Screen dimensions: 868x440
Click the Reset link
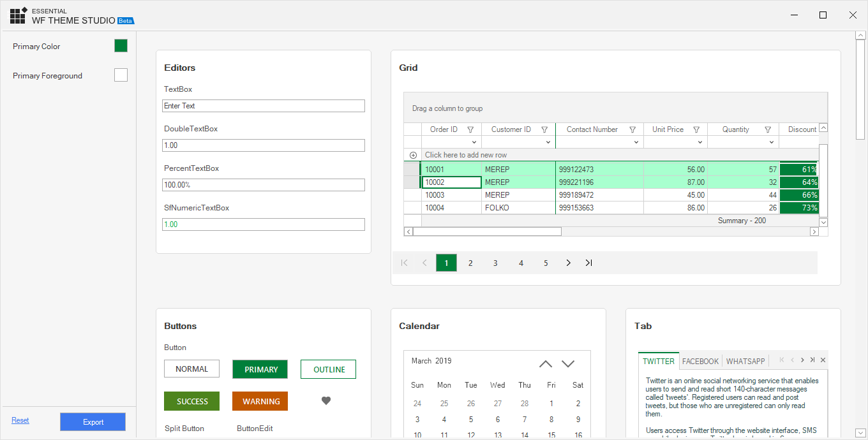(x=20, y=420)
